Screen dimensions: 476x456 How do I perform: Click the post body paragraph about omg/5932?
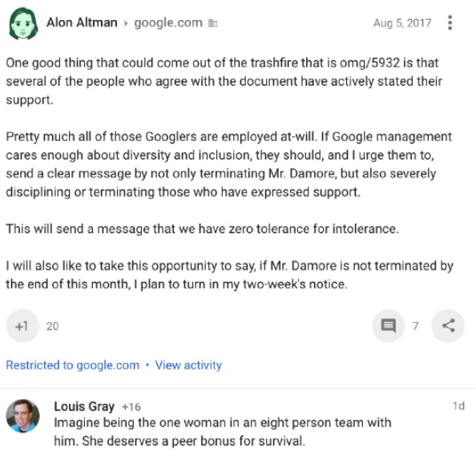pos(224,82)
